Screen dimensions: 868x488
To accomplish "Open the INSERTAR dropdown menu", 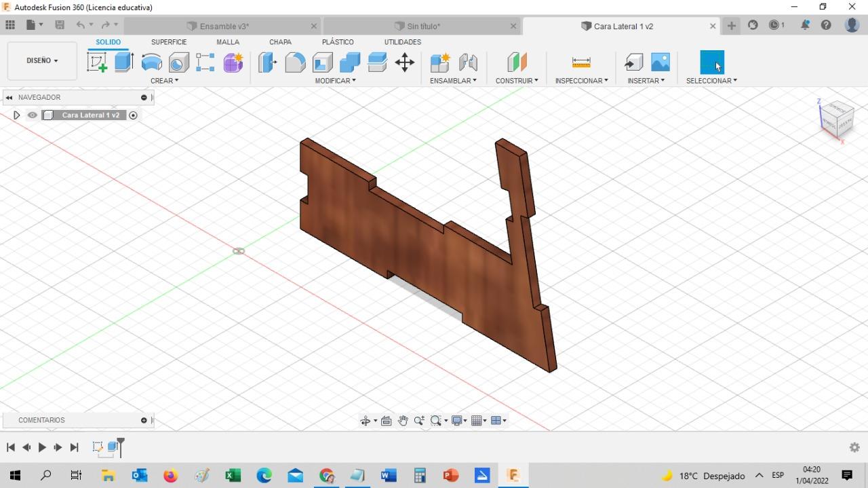I will [646, 80].
